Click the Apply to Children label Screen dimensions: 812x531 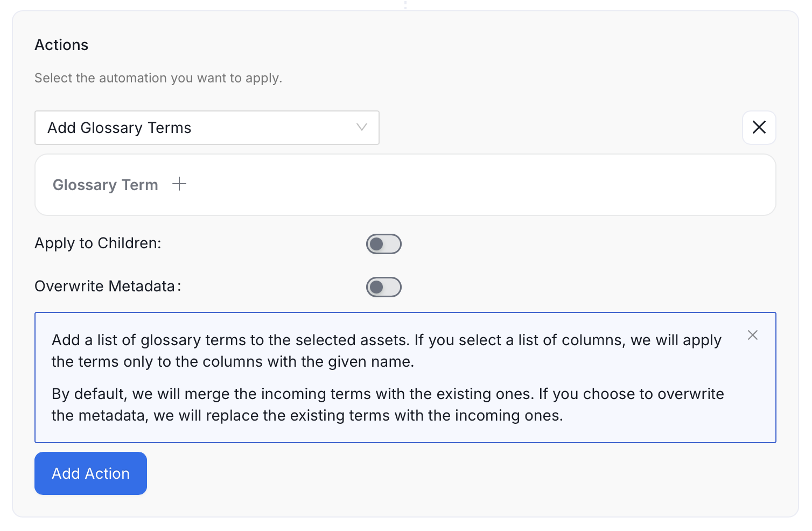[x=98, y=243]
